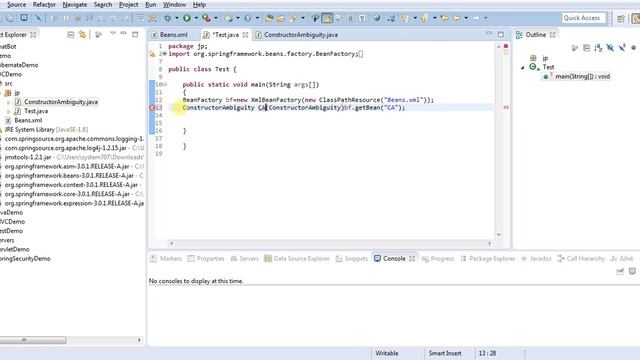Expand ConstructorAmbiguity.java tree node arrow
Viewport: 640px width, 360px height.
pos(9,102)
